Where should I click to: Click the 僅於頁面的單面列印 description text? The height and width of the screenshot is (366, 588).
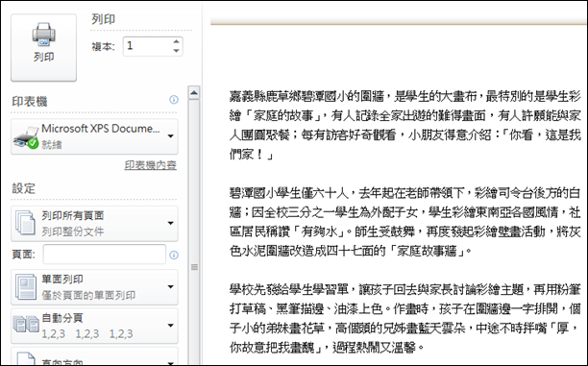[88, 296]
